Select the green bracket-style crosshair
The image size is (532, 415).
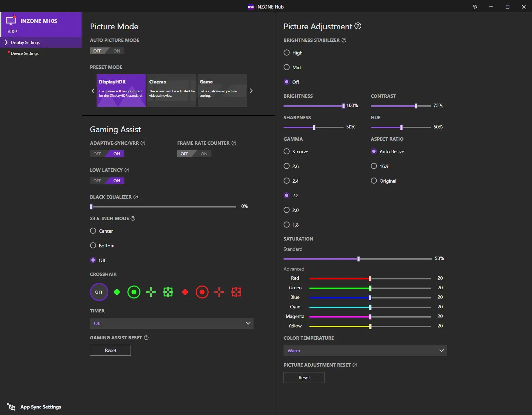click(168, 292)
